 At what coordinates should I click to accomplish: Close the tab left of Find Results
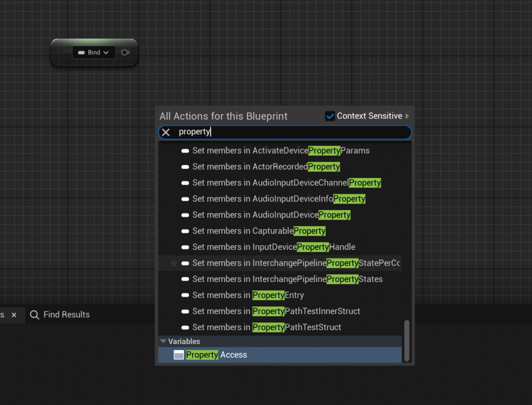pyautogui.click(x=14, y=315)
